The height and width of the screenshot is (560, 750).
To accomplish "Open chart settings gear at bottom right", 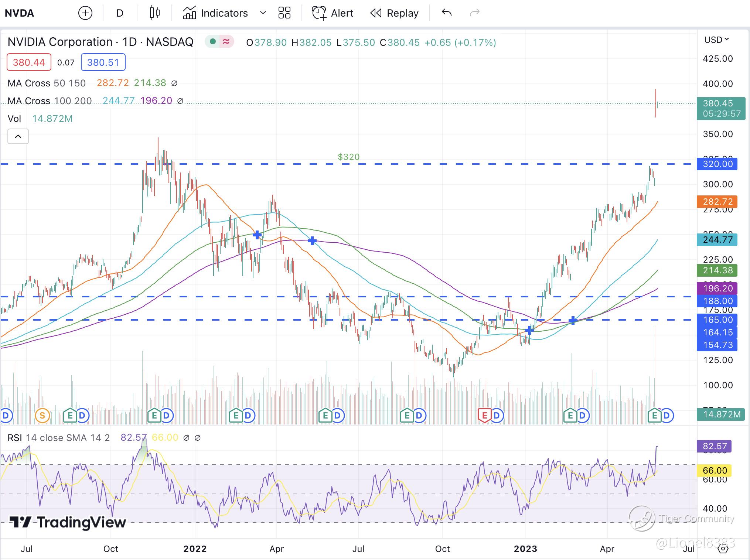I will pos(723,549).
